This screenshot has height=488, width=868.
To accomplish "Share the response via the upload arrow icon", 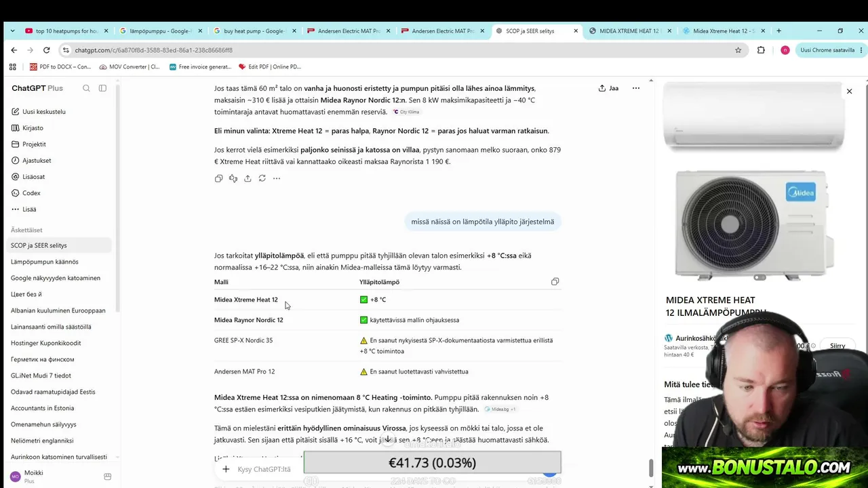I will (248, 178).
